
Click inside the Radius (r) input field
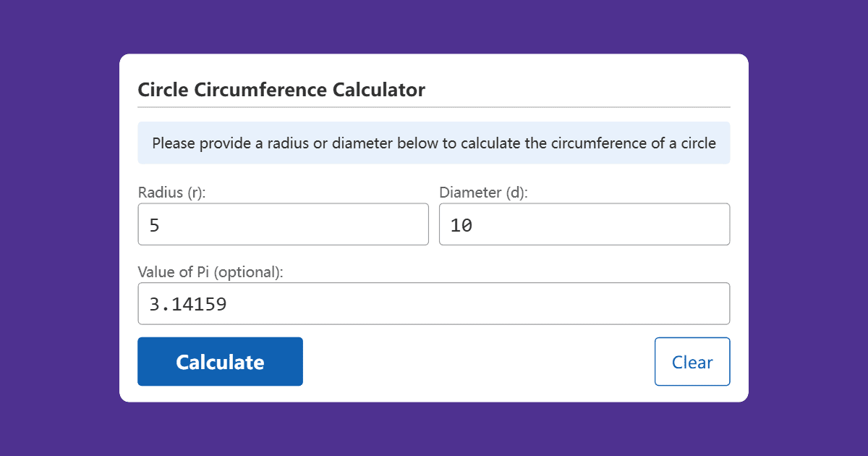coord(283,224)
